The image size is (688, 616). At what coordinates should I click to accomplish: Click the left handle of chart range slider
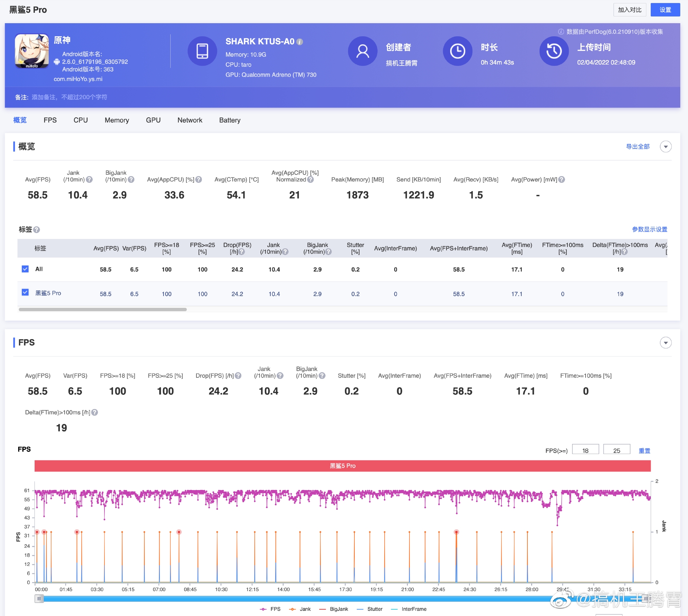tap(39, 599)
